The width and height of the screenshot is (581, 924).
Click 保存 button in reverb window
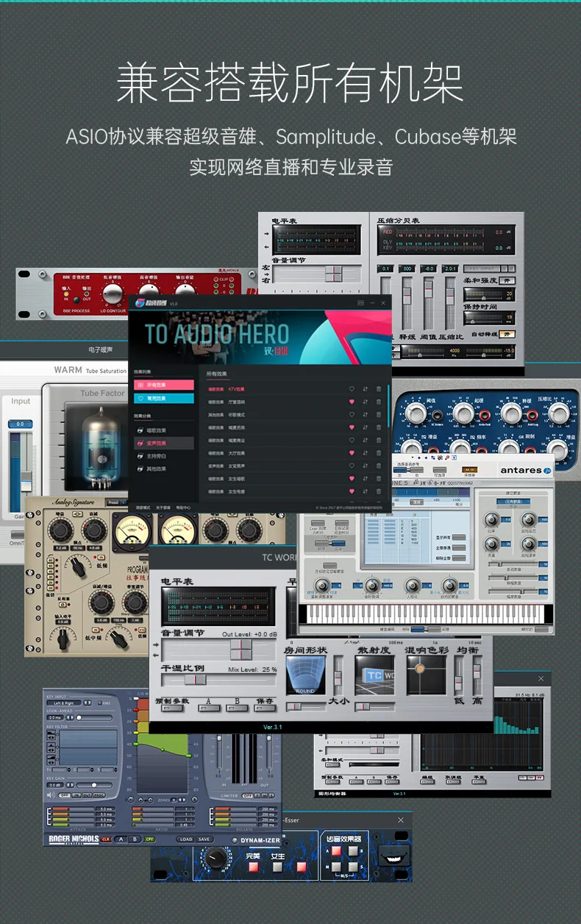click(x=265, y=708)
